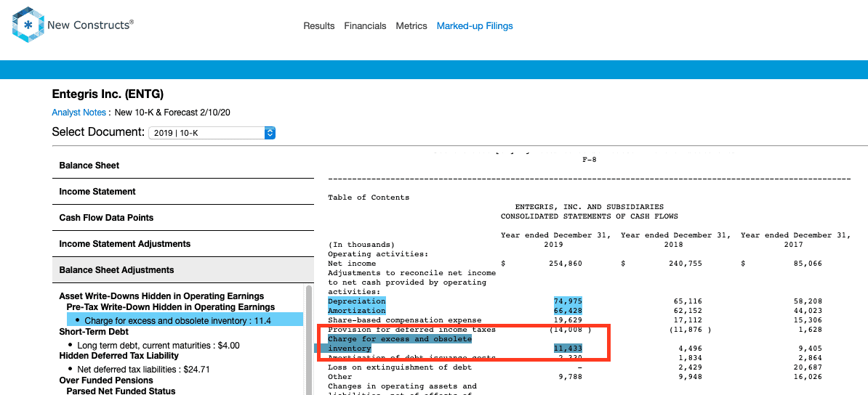The width and height of the screenshot is (868, 395).
Task: Click the Consolidated Statements of Cash Flows heading
Action: 589,216
